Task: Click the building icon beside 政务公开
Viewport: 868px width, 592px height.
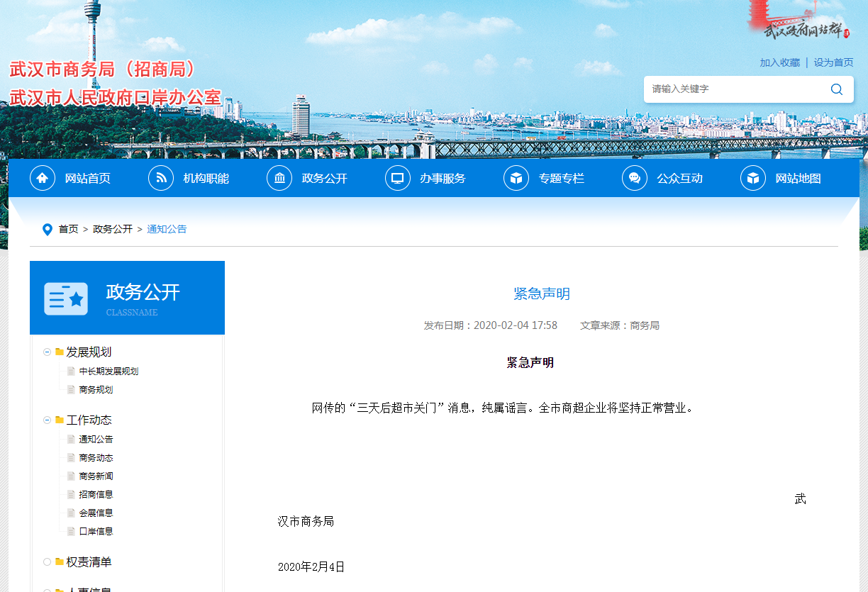Action: 279,178
